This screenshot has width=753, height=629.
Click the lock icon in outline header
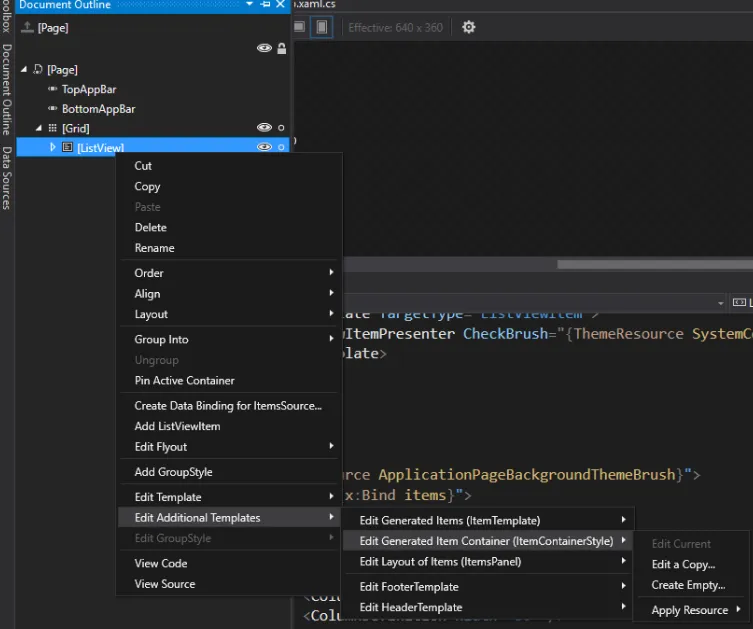point(281,48)
